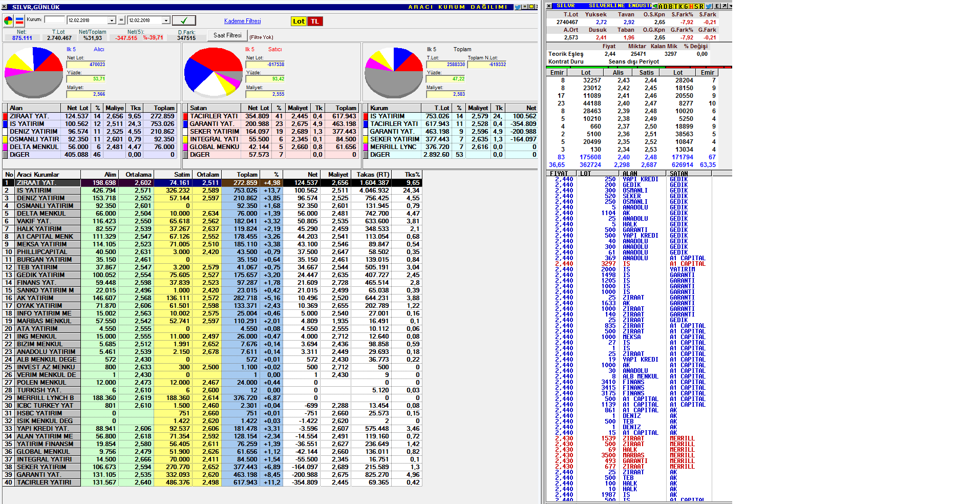Sort main table by Takas (RT) column
Image resolution: width=980 pixels, height=504 pixels.
coord(371,175)
